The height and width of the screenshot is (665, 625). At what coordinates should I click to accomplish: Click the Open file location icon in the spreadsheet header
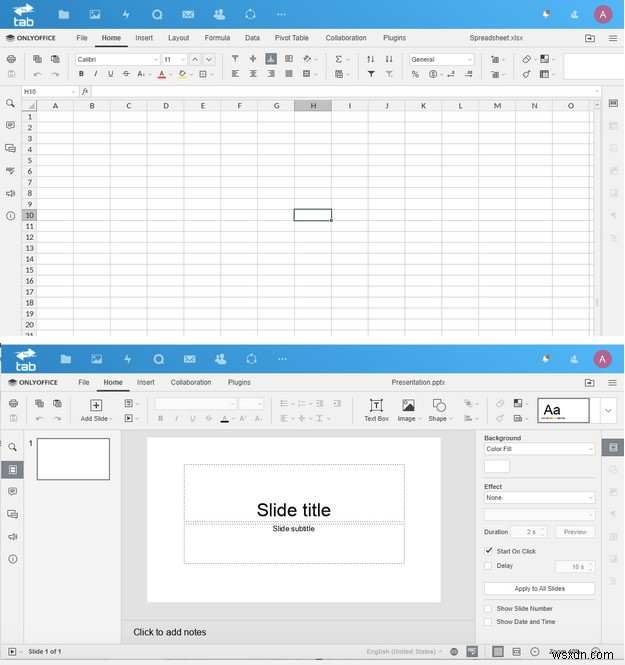[x=590, y=38]
